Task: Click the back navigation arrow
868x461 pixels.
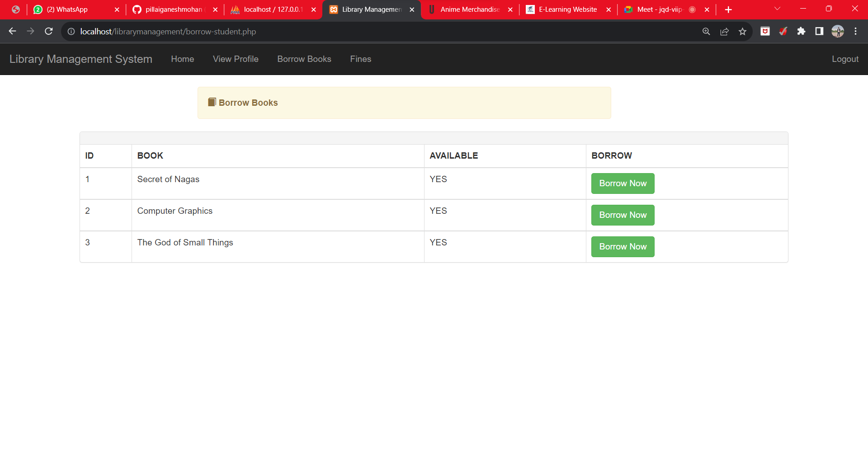Action: click(12, 31)
